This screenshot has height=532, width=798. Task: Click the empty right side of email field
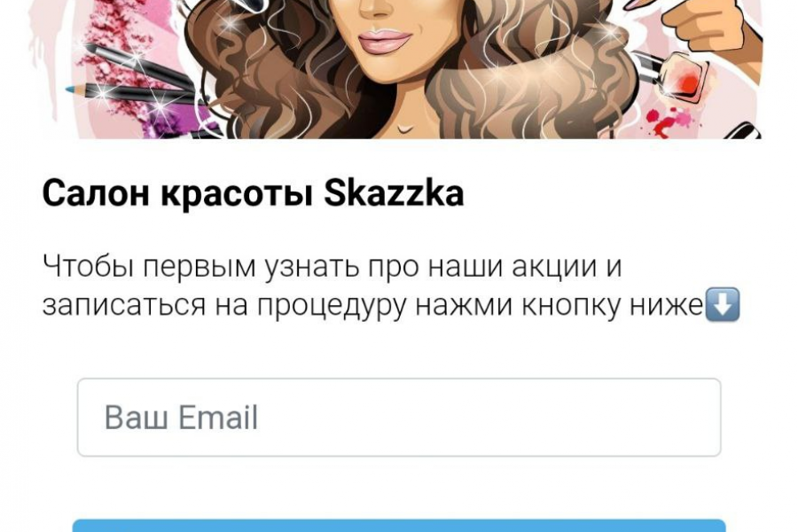pos(559,417)
